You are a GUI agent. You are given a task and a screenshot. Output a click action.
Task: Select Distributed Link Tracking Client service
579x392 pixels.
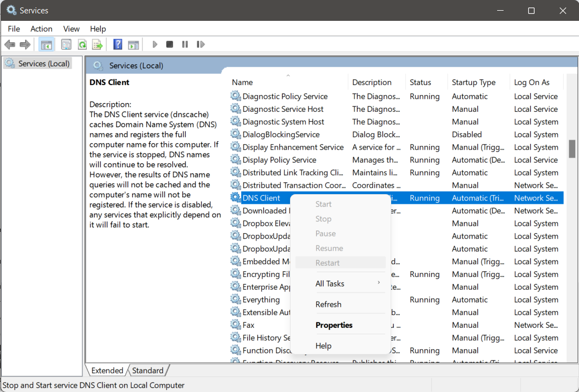[397, 172]
